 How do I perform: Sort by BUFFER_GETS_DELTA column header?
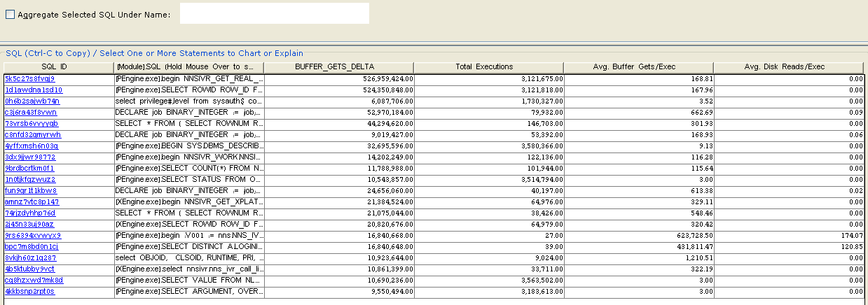click(338, 67)
